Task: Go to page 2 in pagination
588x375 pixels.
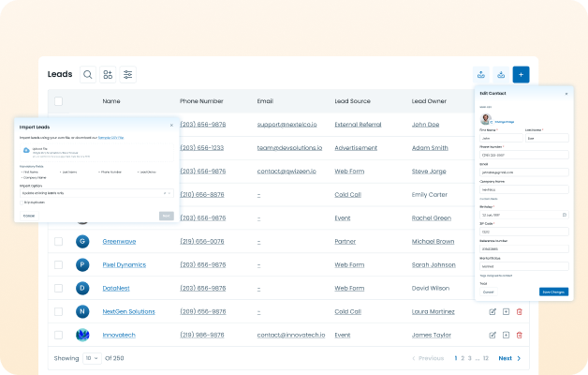Action: click(463, 358)
